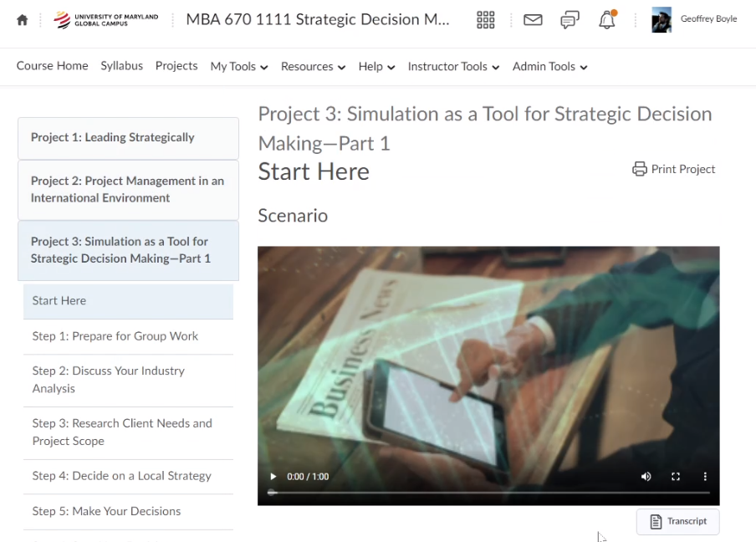Open the subscription alerts chat icon
Screen dimensions: 756x542
[x=570, y=20]
